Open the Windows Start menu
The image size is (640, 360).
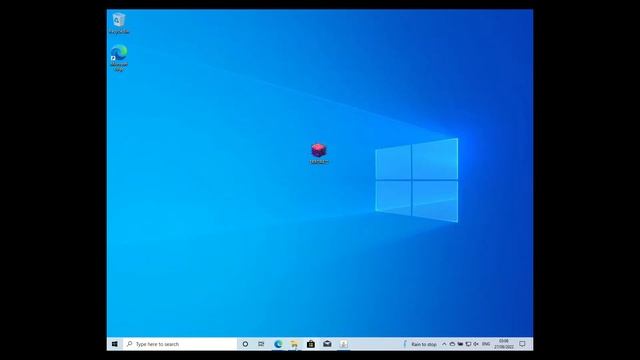(x=115, y=344)
